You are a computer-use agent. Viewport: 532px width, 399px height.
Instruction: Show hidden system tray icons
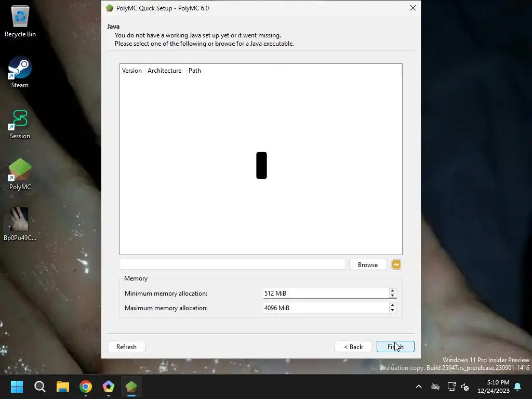pyautogui.click(x=419, y=387)
